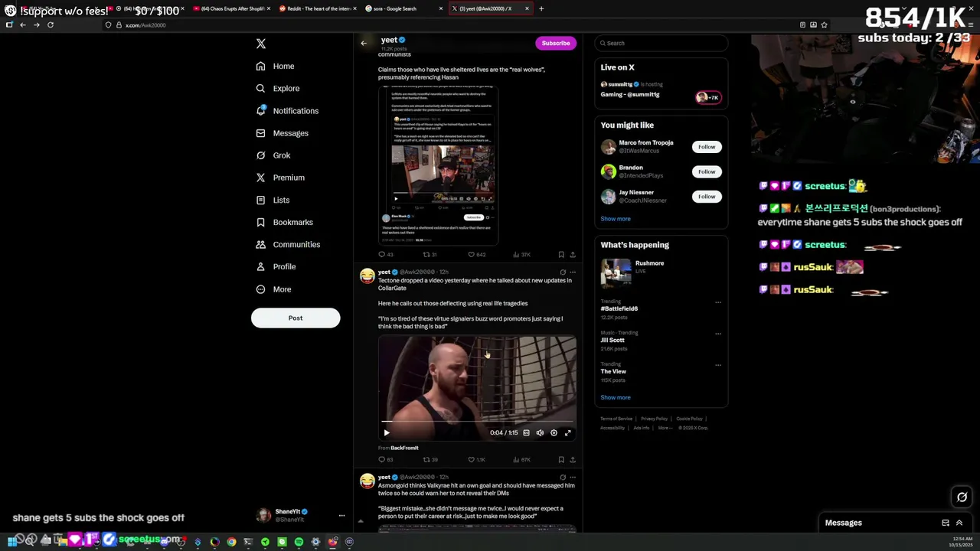Click the Bookmarks icon in the sidebar
Image resolution: width=980 pixels, height=551 pixels.
pos(260,222)
